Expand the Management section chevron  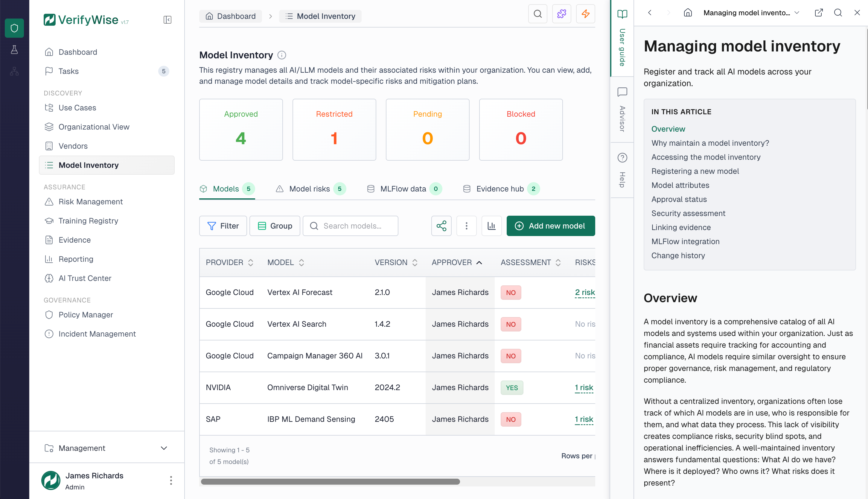click(x=164, y=448)
